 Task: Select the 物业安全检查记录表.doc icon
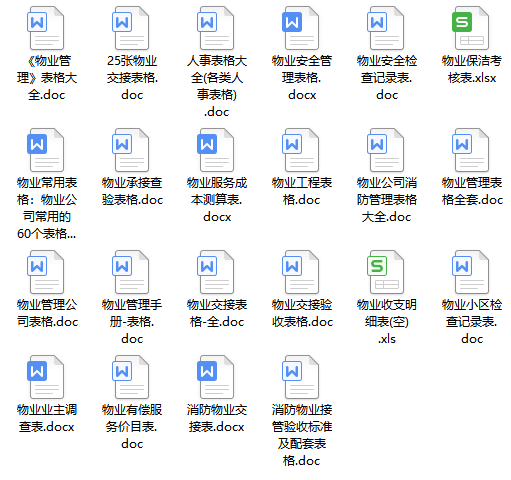(386, 28)
